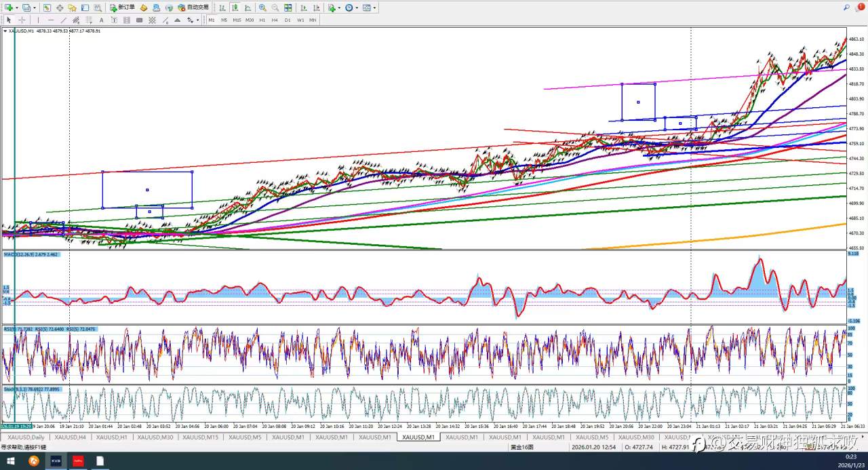The width and height of the screenshot is (868, 470).
Task: Select the horizontal line tool
Action: tap(51, 20)
